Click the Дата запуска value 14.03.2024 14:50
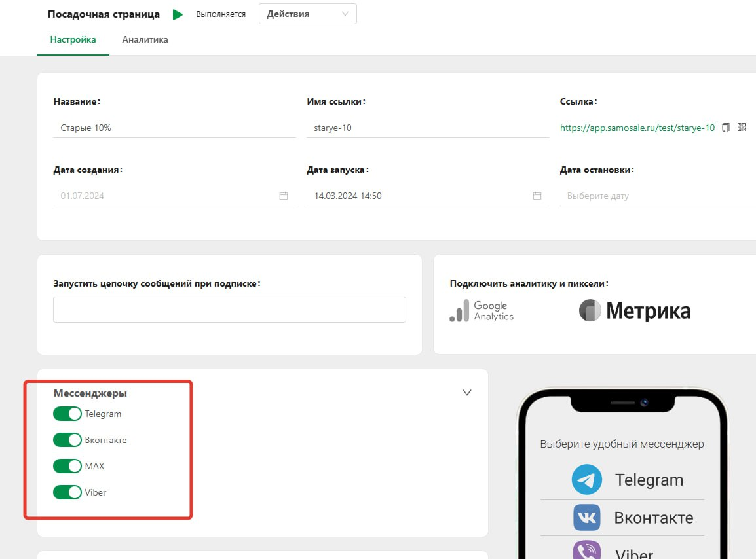The height and width of the screenshot is (559, 756). 348,196
